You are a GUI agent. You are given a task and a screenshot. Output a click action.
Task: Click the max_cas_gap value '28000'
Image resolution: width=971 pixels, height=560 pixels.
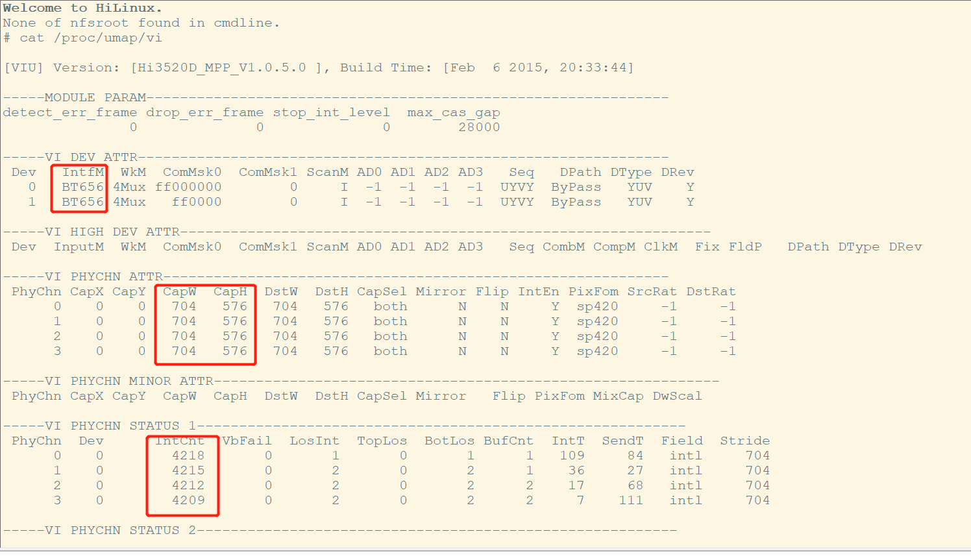point(479,127)
